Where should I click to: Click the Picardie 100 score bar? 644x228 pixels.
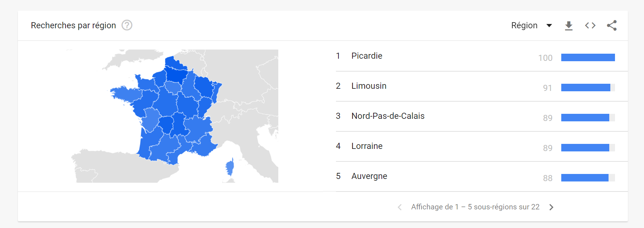click(588, 57)
